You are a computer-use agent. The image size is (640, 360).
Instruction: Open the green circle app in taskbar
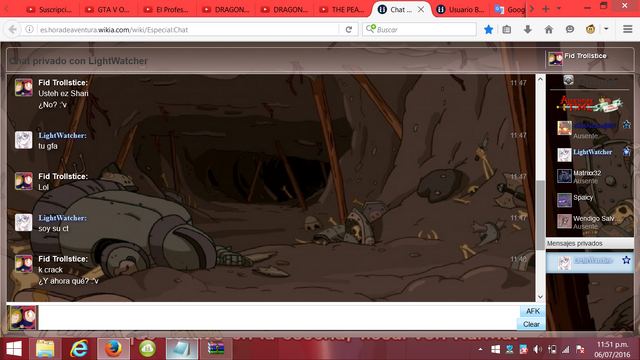[x=147, y=349]
